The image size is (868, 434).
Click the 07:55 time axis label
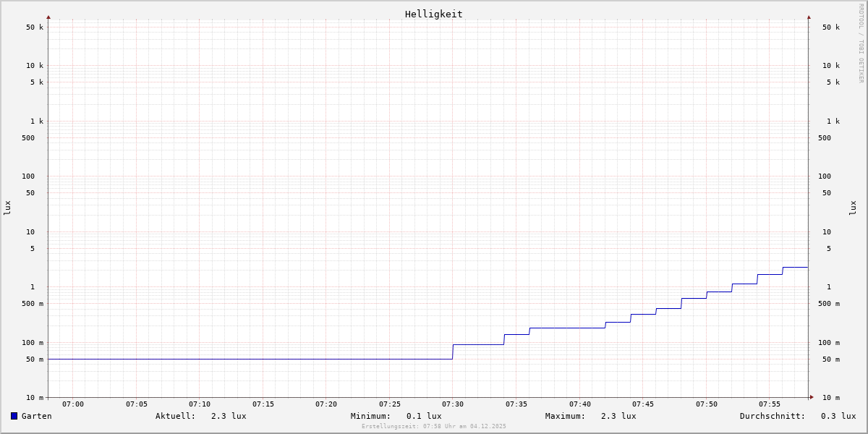coord(770,404)
